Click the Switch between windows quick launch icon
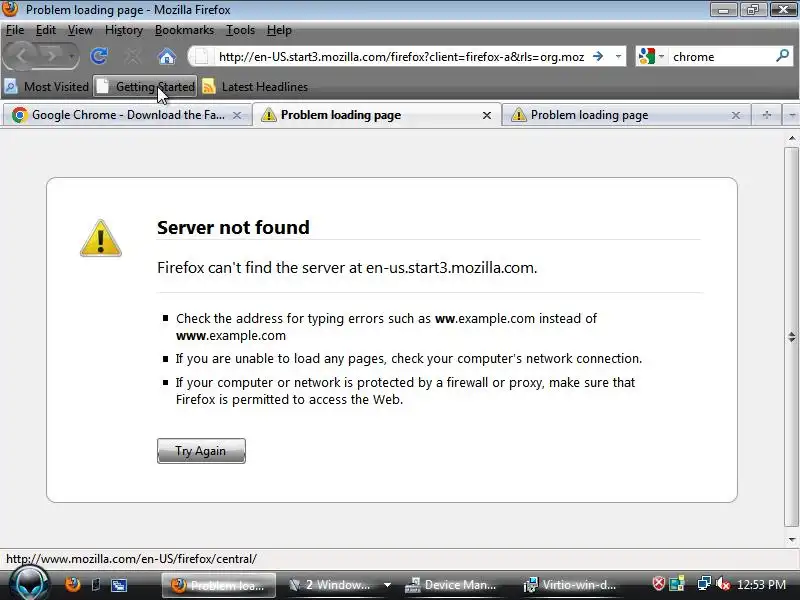The height and width of the screenshot is (600, 800). (x=119, y=585)
